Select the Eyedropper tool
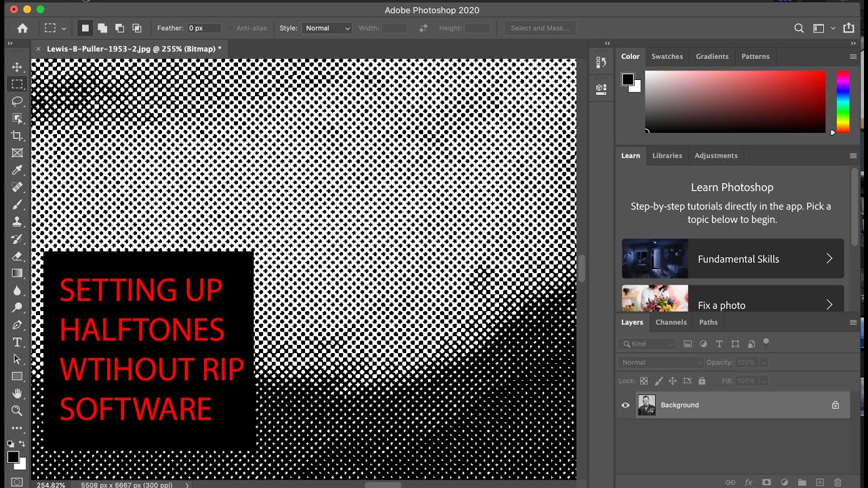The height and width of the screenshot is (488, 868). [17, 170]
